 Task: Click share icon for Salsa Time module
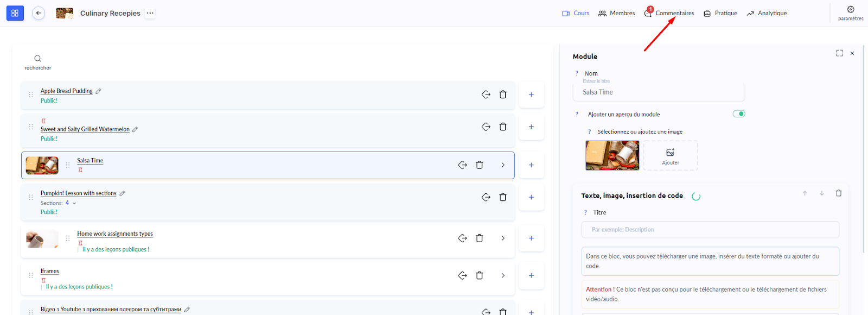click(462, 165)
